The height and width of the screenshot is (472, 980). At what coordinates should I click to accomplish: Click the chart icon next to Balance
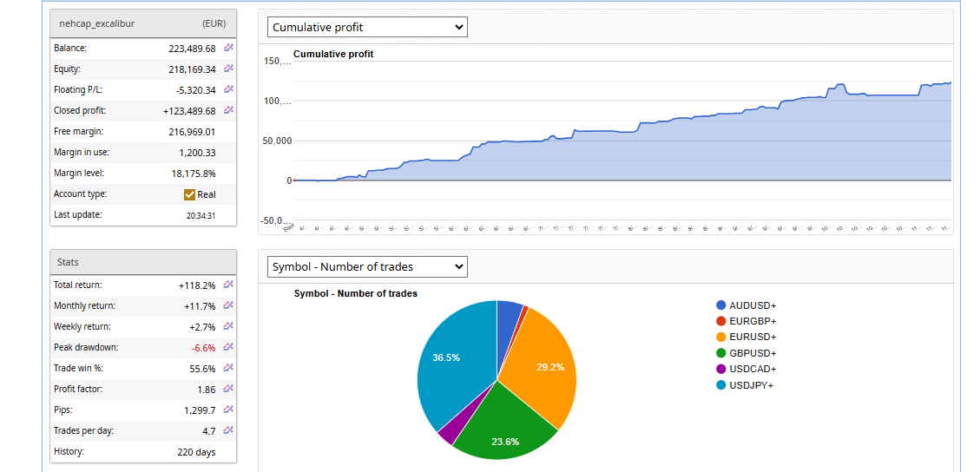coord(228,48)
